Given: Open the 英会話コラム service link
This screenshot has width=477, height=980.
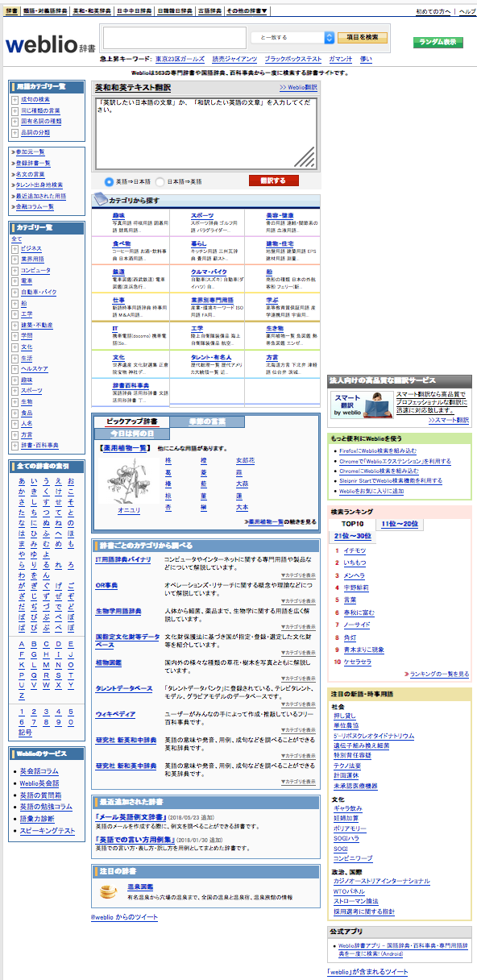Looking at the screenshot, I should [x=39, y=771].
